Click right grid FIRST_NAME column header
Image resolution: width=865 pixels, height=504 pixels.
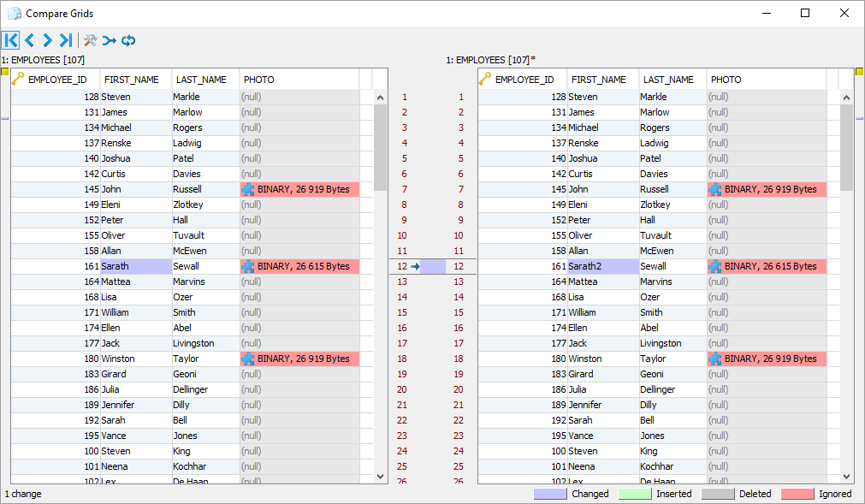pos(603,80)
